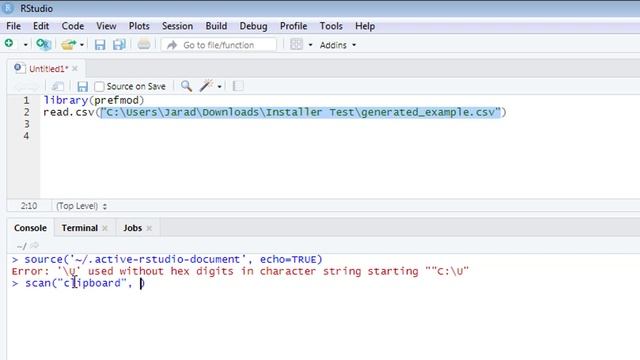Switch to the Terminal tab
Screen dimensions: 640x360
click(x=80, y=228)
